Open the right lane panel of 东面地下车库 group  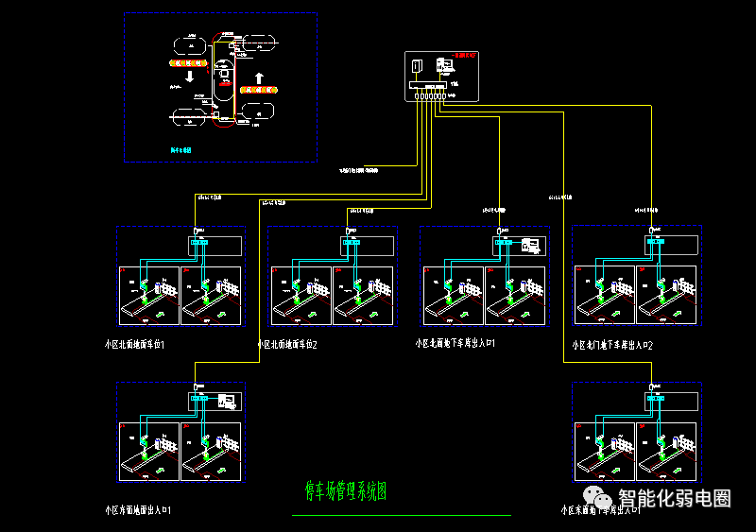click(x=666, y=452)
